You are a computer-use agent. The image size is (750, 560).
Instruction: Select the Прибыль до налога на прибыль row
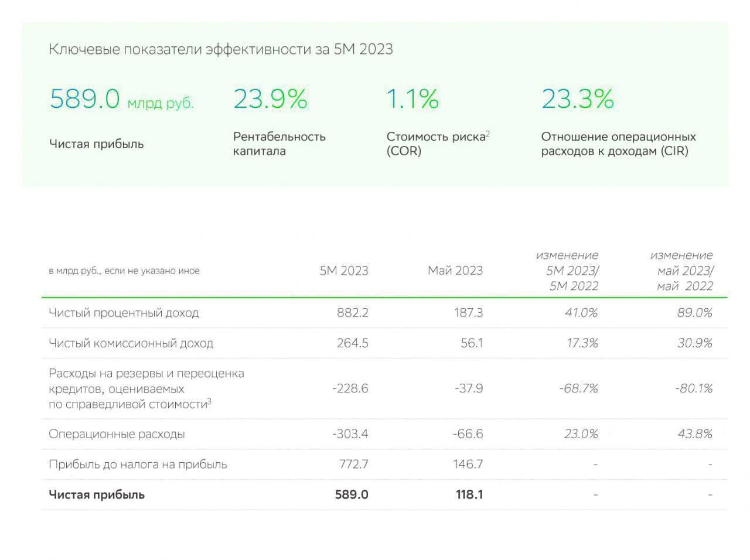(384, 465)
